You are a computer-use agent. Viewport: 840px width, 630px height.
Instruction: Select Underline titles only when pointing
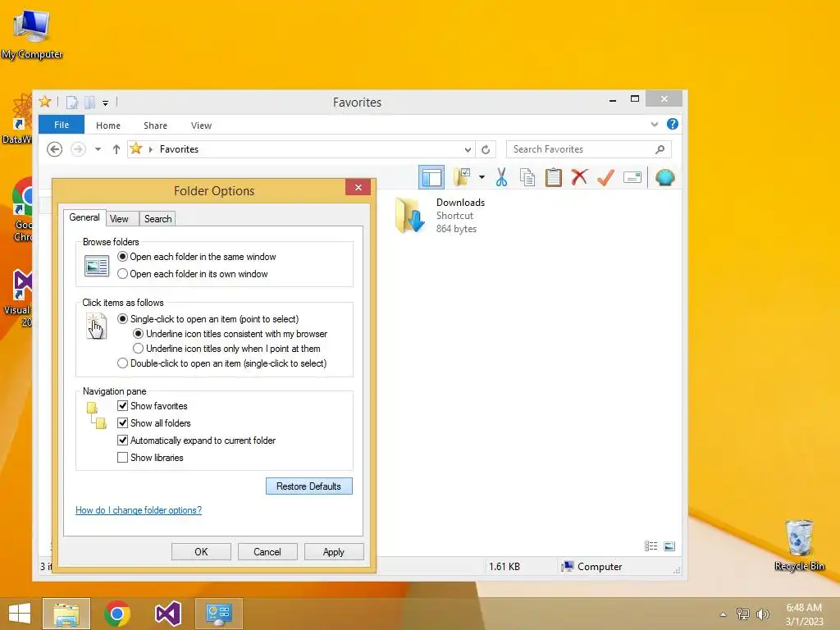pyautogui.click(x=226, y=348)
